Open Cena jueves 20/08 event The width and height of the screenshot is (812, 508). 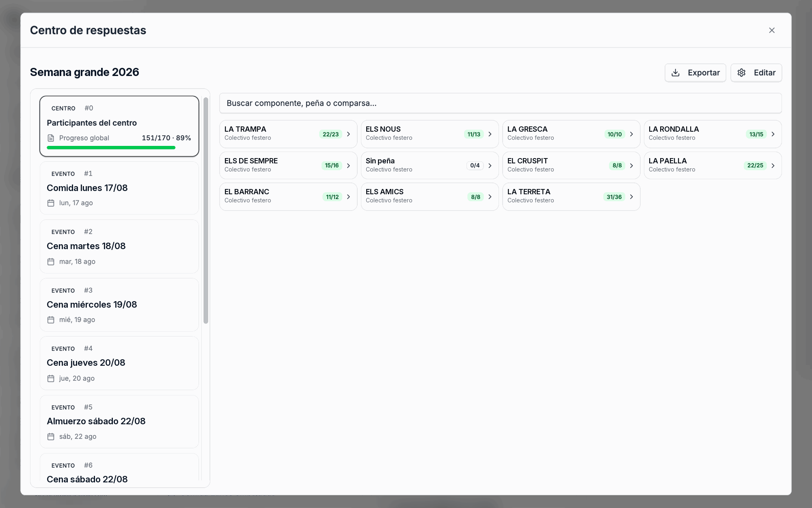click(119, 363)
